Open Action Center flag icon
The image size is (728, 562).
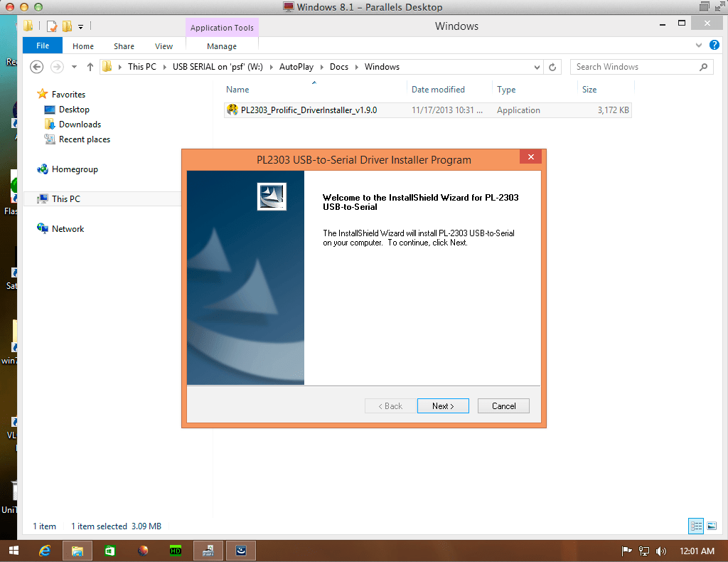pos(626,551)
